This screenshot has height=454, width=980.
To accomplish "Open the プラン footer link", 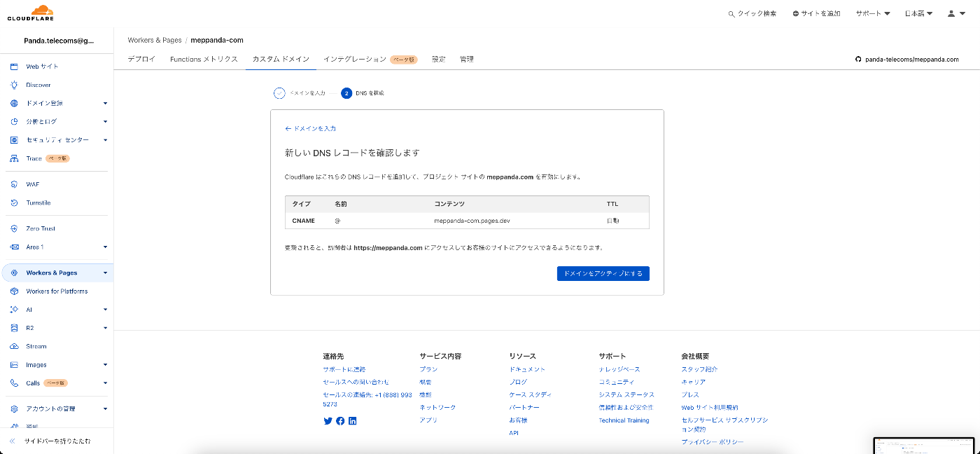I will [428, 369].
